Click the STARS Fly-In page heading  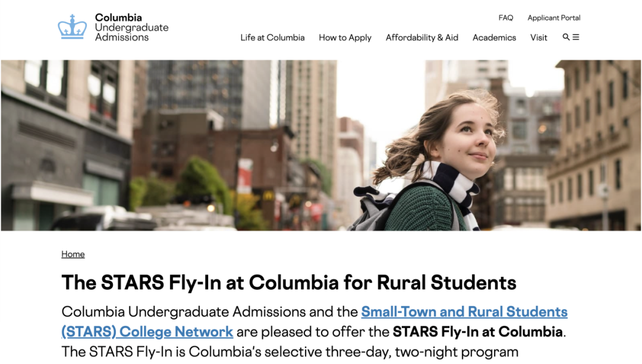tap(289, 282)
